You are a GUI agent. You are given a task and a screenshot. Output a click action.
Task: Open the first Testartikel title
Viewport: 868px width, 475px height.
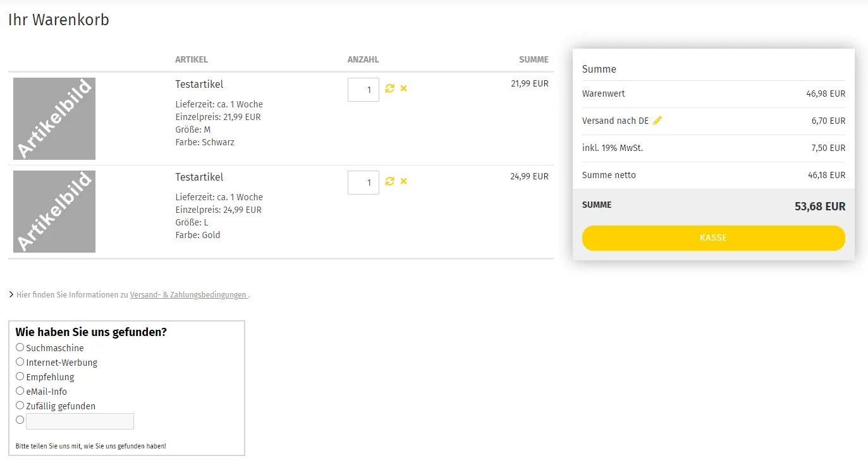click(199, 85)
